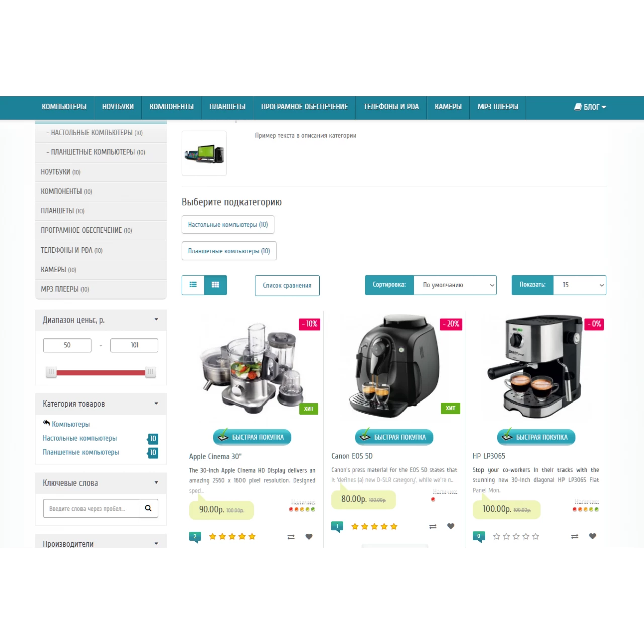Add HP LP3065 to compare
Image resolution: width=644 pixels, height=644 pixels.
[x=575, y=536]
